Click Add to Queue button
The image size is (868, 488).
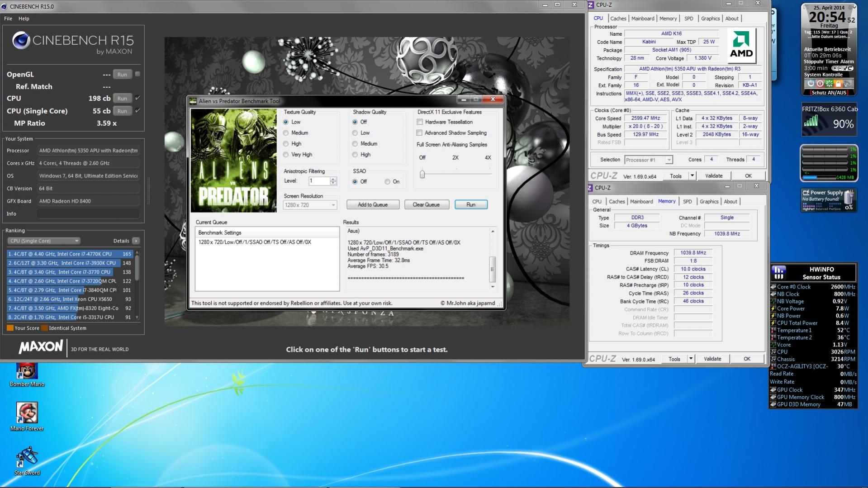pyautogui.click(x=373, y=205)
